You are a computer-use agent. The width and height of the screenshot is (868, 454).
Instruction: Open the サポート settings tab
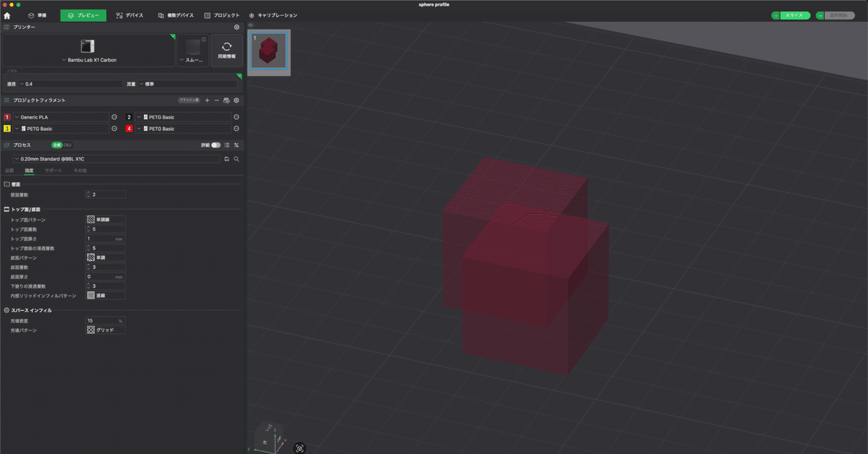point(53,170)
